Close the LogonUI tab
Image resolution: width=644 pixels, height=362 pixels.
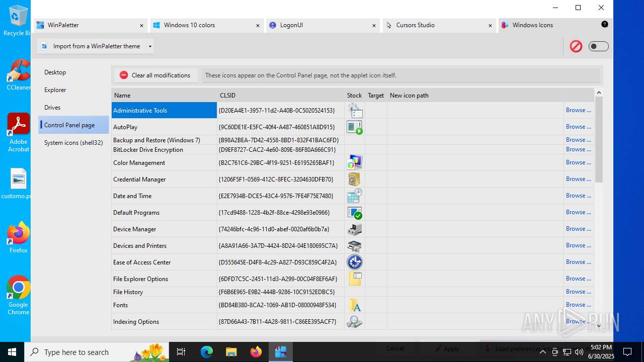[x=374, y=26]
